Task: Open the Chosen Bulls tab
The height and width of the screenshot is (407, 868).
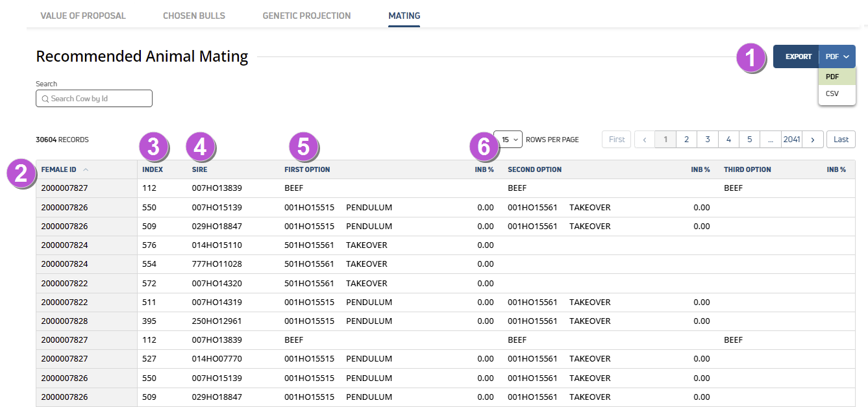Action: coord(194,16)
